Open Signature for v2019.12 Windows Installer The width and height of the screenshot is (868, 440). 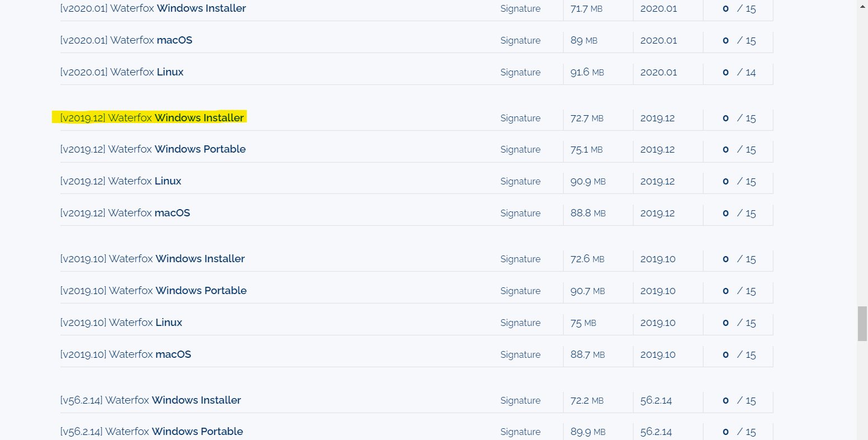(x=520, y=119)
